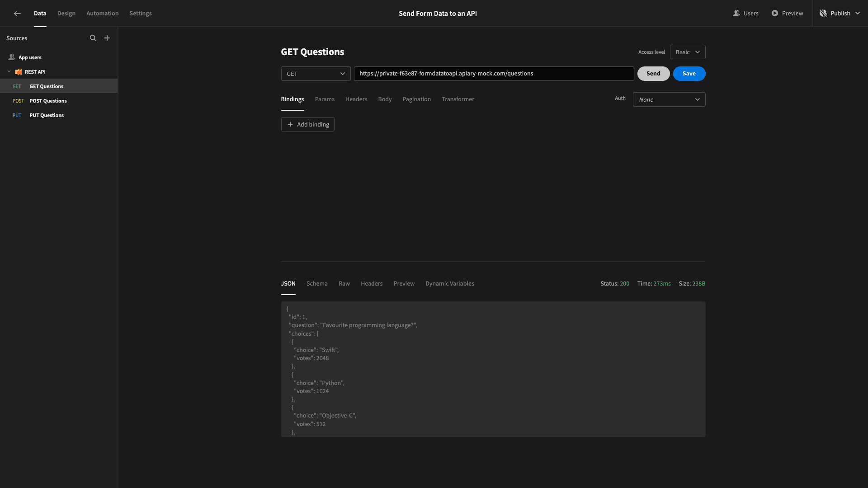This screenshot has width=868, height=488.
Task: Open the Publish dropdown arrow
Action: [x=858, y=14]
